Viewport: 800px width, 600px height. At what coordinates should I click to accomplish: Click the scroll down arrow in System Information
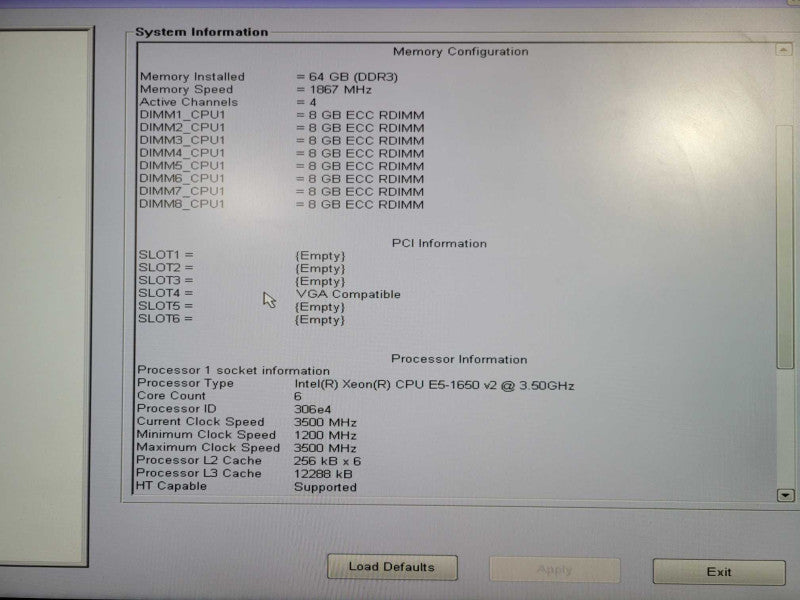point(785,495)
